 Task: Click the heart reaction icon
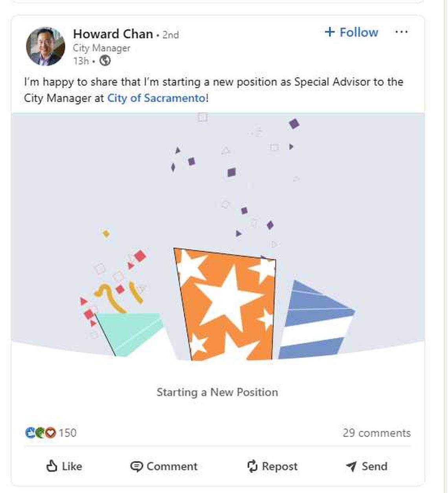50,433
